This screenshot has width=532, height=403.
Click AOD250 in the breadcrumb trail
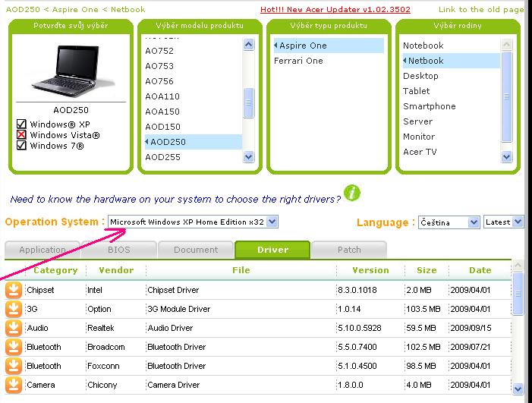click(23, 10)
